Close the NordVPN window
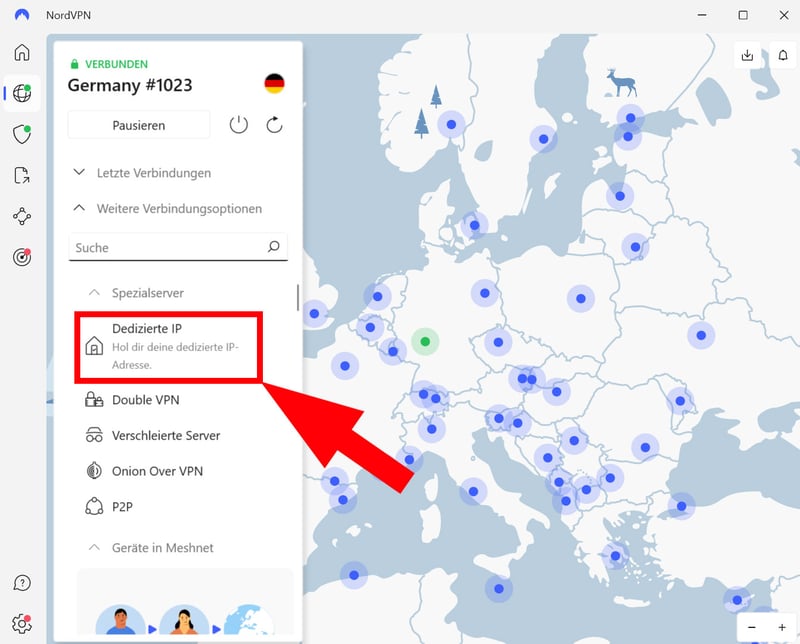 784,15
